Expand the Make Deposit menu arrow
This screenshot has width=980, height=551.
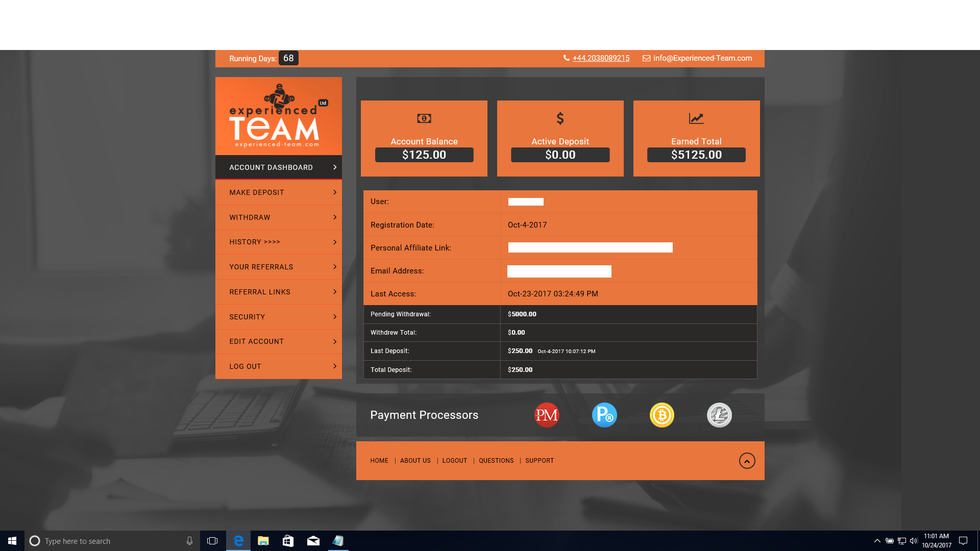tap(335, 192)
